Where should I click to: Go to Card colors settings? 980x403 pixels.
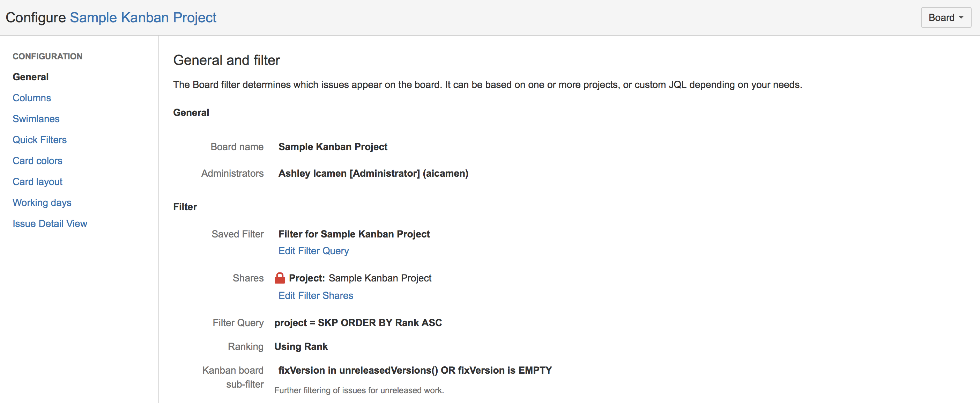click(37, 161)
